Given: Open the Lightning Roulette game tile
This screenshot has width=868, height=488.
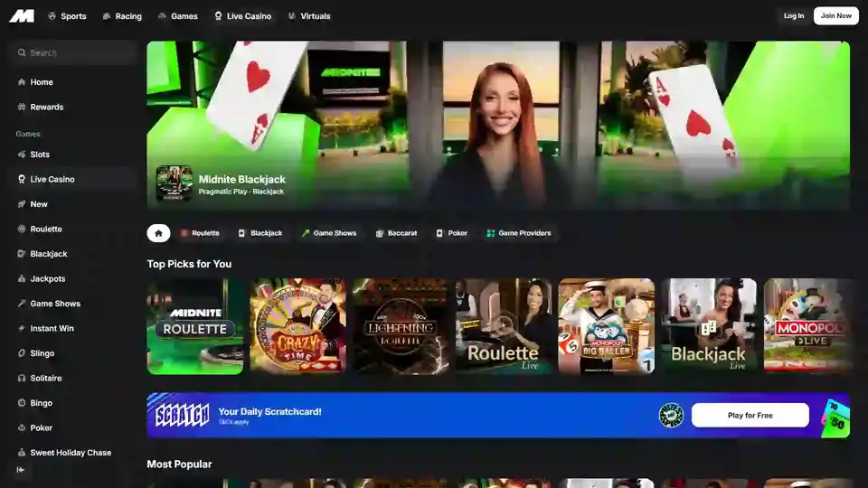Looking at the screenshot, I should [401, 326].
